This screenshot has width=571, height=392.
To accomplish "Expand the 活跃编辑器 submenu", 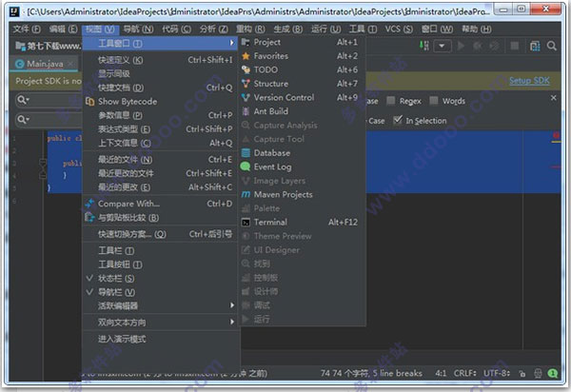I will pyautogui.click(x=160, y=305).
